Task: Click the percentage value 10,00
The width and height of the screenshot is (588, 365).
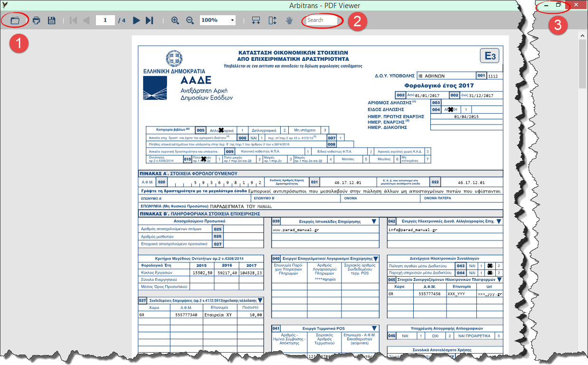Action: tap(256, 315)
